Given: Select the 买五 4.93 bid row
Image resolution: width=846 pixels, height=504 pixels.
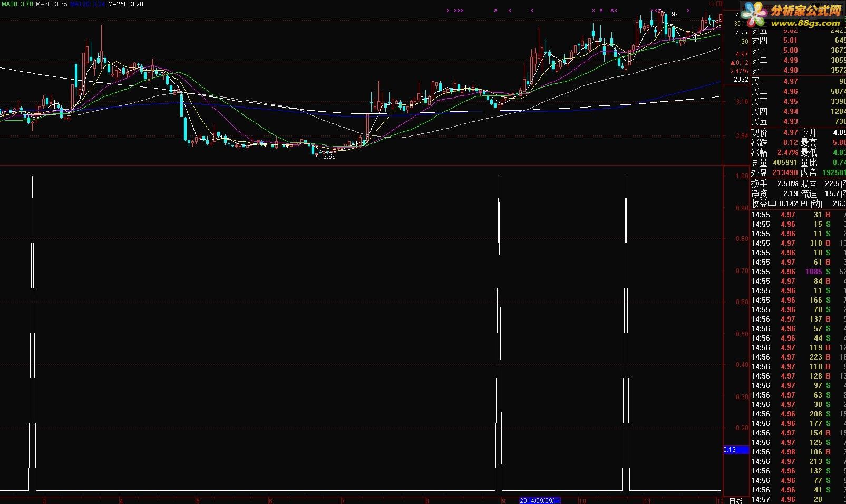Looking at the screenshot, I should (x=798, y=121).
